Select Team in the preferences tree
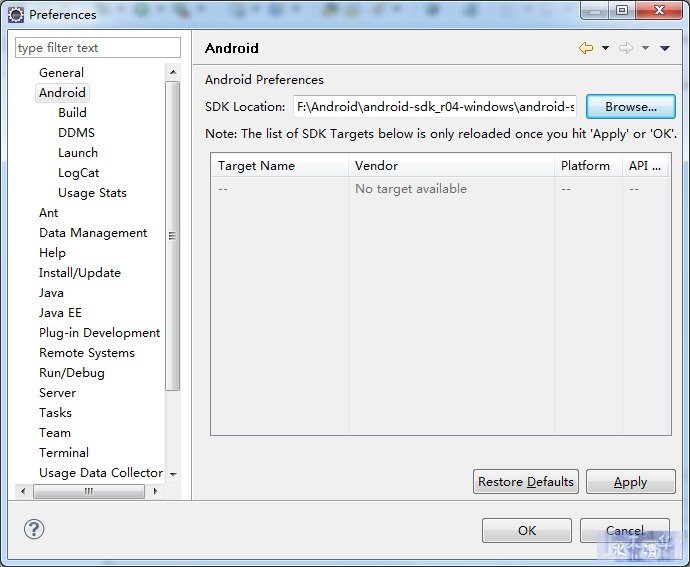The image size is (690, 567). 55,433
